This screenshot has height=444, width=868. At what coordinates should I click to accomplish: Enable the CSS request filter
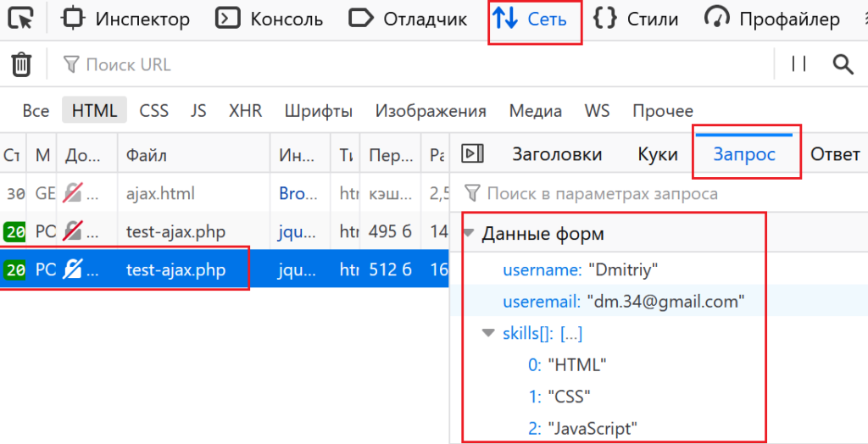(x=153, y=111)
